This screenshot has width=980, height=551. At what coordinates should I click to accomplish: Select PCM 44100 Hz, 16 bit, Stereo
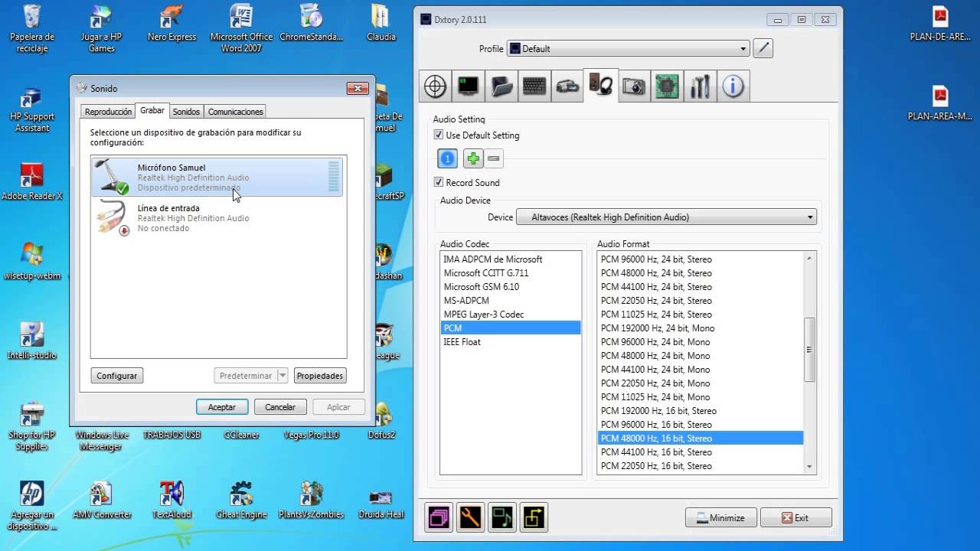click(x=701, y=452)
